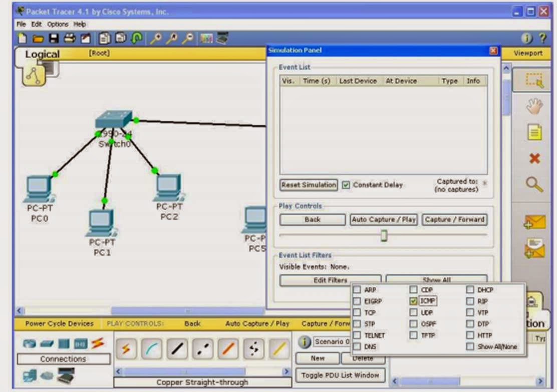Screen dimensions: 557x392
Task: Click Toggle PDU List Window
Action: 342,375
